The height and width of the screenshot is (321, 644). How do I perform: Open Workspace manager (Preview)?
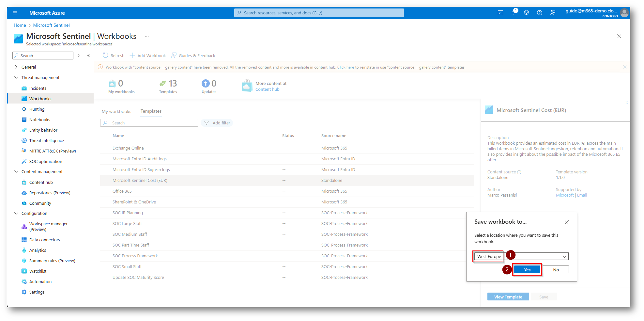coord(48,227)
